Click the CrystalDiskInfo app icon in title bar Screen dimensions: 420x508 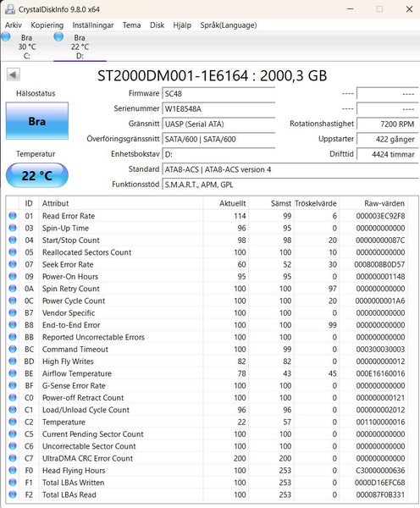point(9,9)
